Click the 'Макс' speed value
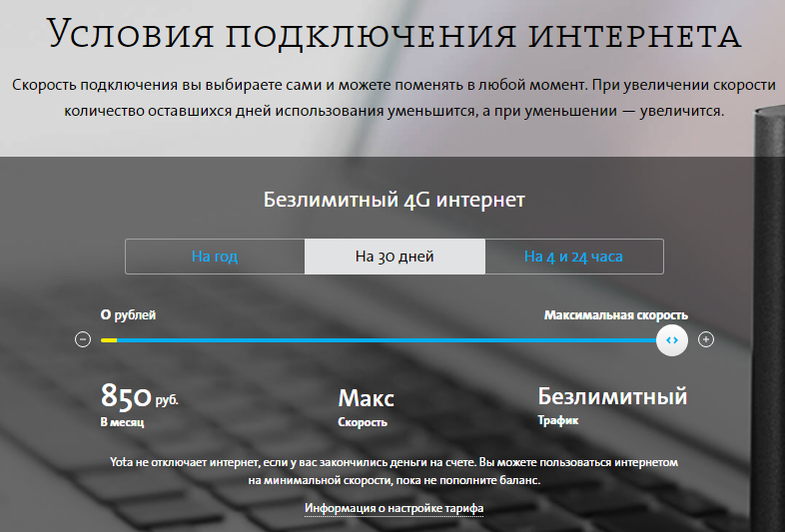Image resolution: width=785 pixels, height=532 pixels. point(366,398)
